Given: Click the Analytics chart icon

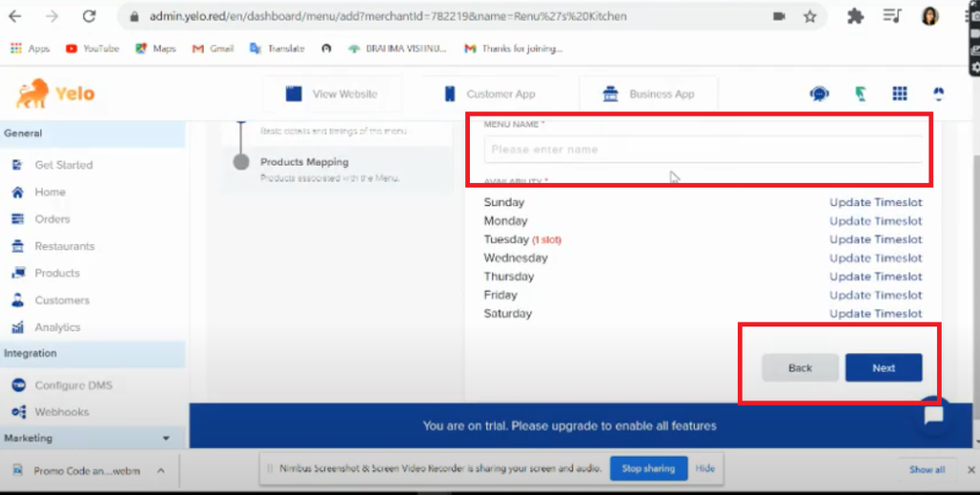Looking at the screenshot, I should (x=17, y=327).
